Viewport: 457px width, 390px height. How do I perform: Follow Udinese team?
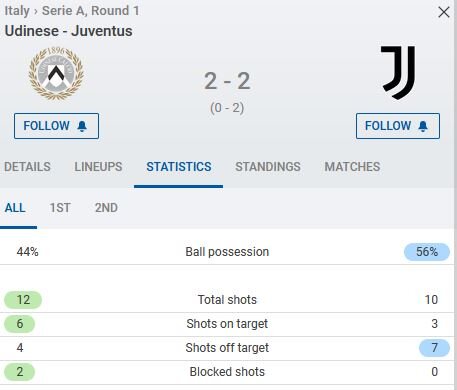(x=56, y=126)
